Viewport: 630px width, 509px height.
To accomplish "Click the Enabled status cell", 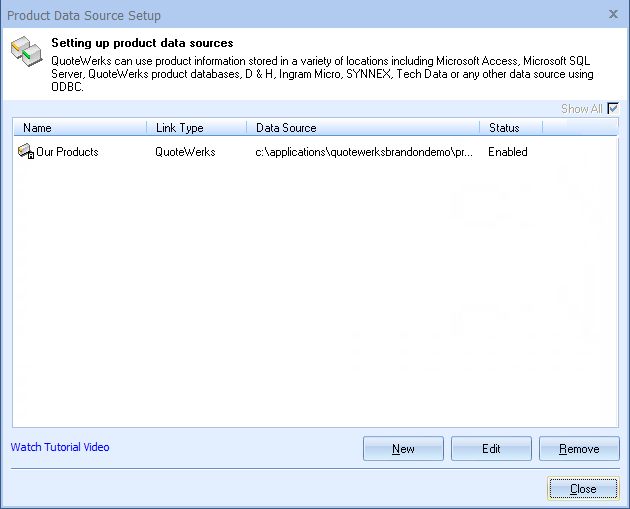I will tap(508, 152).
